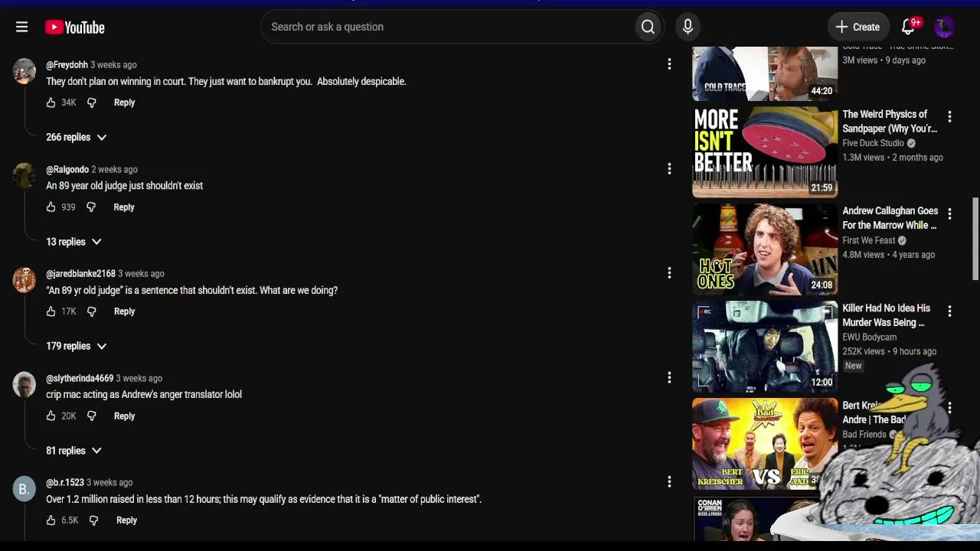Open options for Andrew Callaghan Hot Ones video
The height and width of the screenshot is (551, 980).
pos(949,214)
